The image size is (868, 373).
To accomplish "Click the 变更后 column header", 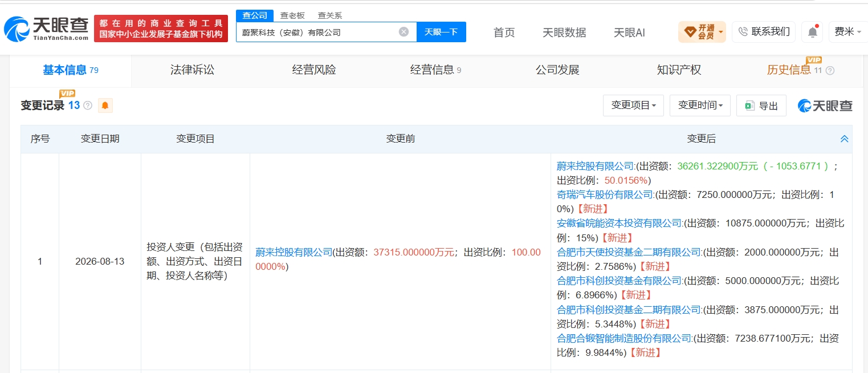I will 701,139.
